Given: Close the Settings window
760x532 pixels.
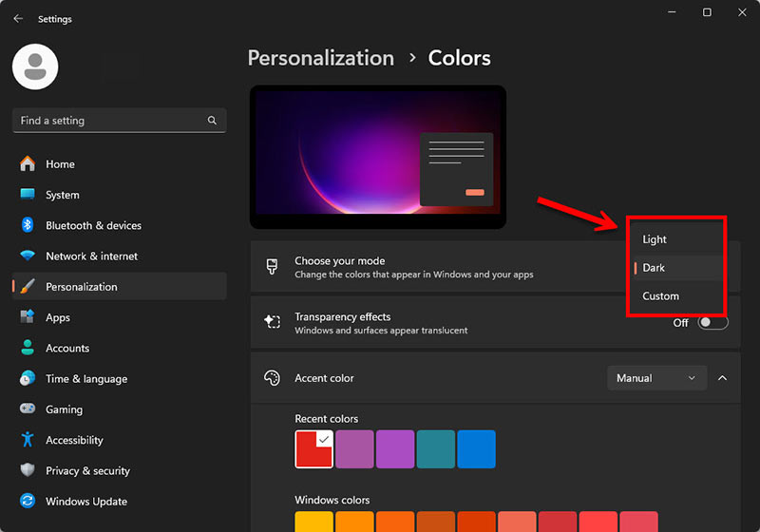Looking at the screenshot, I should 742,12.
